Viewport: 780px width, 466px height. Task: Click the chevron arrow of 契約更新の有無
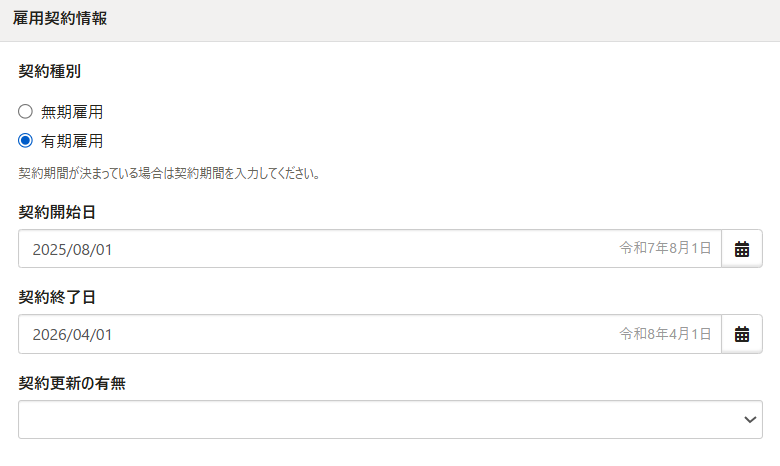coord(750,420)
